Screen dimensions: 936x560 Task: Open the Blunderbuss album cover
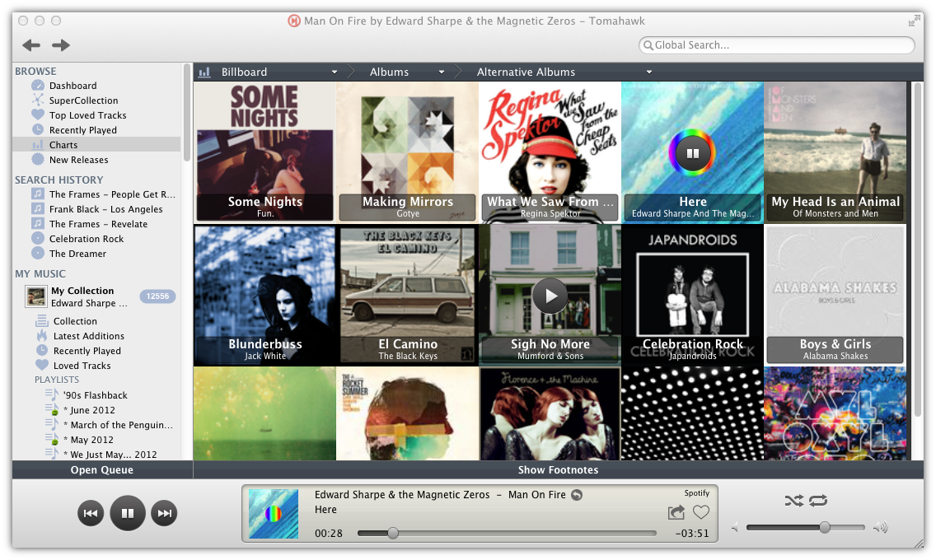point(265,295)
